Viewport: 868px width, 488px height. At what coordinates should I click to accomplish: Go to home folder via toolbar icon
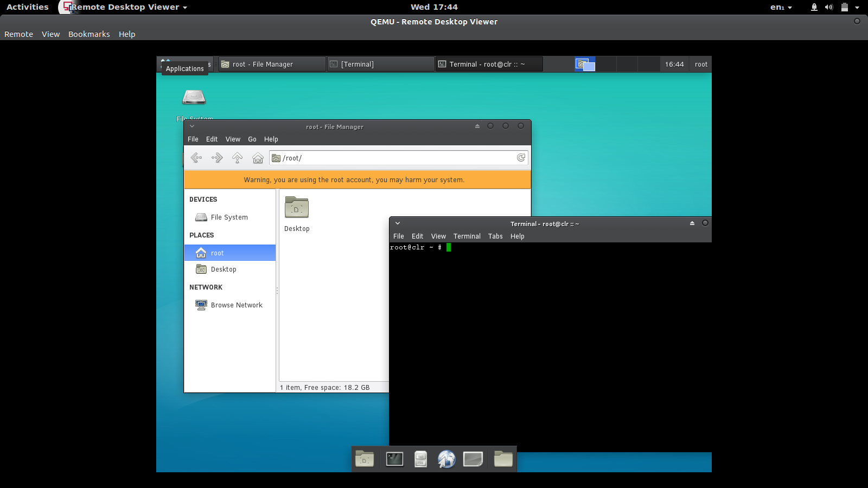258,158
